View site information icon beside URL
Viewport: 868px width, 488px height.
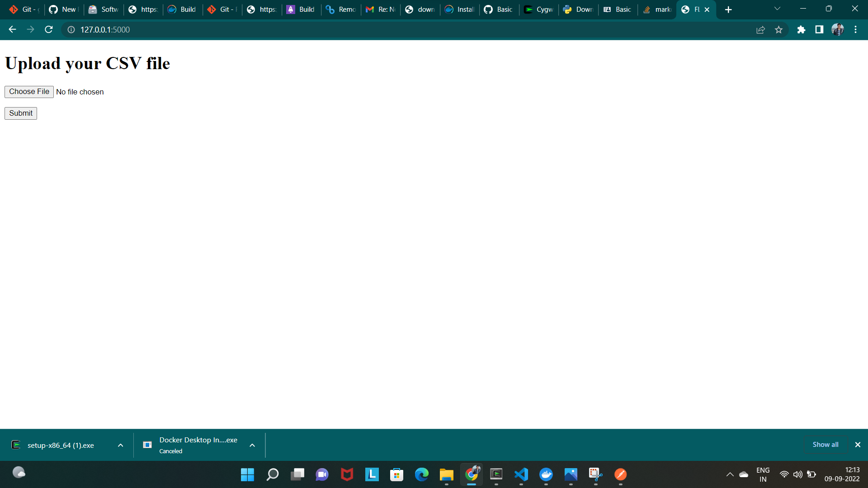(71, 30)
